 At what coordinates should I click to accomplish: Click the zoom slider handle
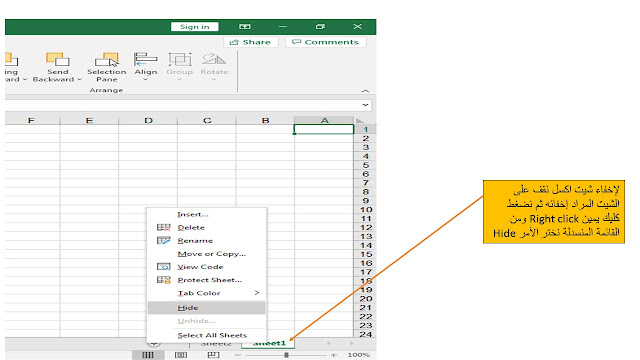(x=287, y=355)
